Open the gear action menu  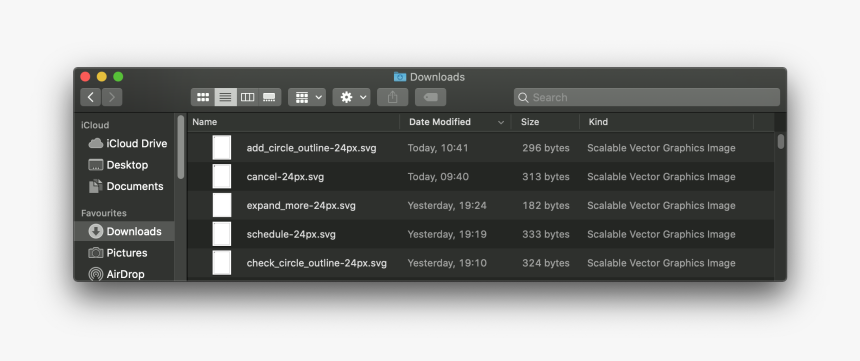point(352,97)
